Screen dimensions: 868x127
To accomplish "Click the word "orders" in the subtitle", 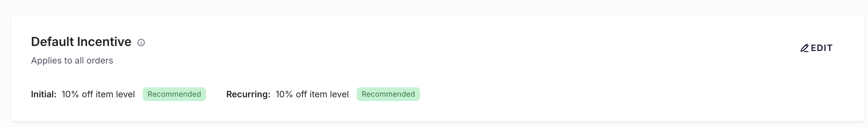I will pos(100,60).
